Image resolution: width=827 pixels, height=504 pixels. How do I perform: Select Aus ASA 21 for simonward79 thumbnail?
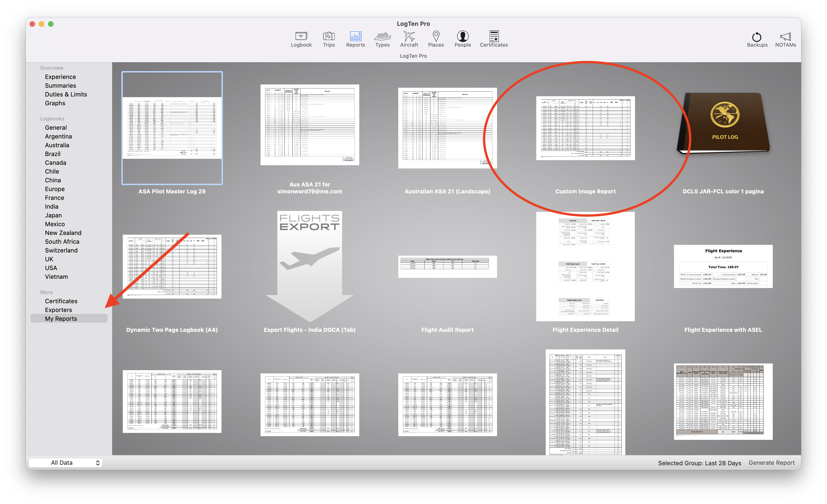(309, 124)
